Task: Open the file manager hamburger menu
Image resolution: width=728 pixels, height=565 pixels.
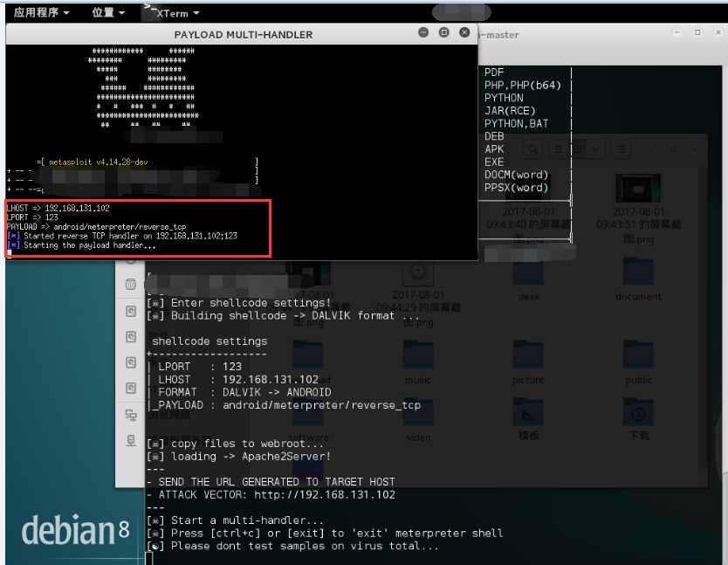Action: coord(621,149)
